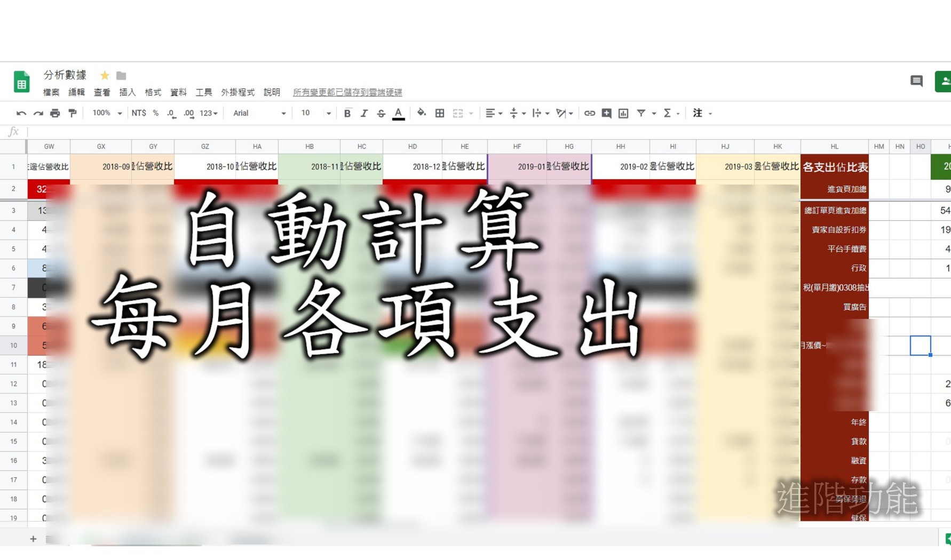
Task: Open the 插入 menu
Action: 127,92
